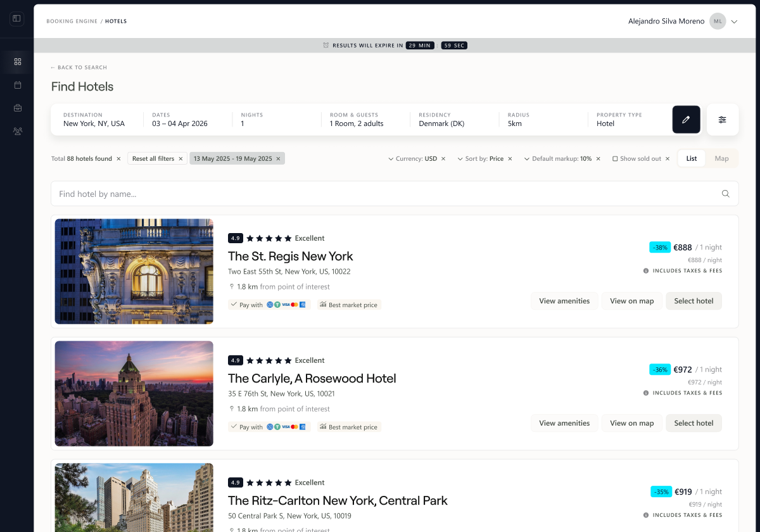760x532 pixels.
Task: Click the expiry timer alarm clock icon
Action: pyautogui.click(x=326, y=46)
